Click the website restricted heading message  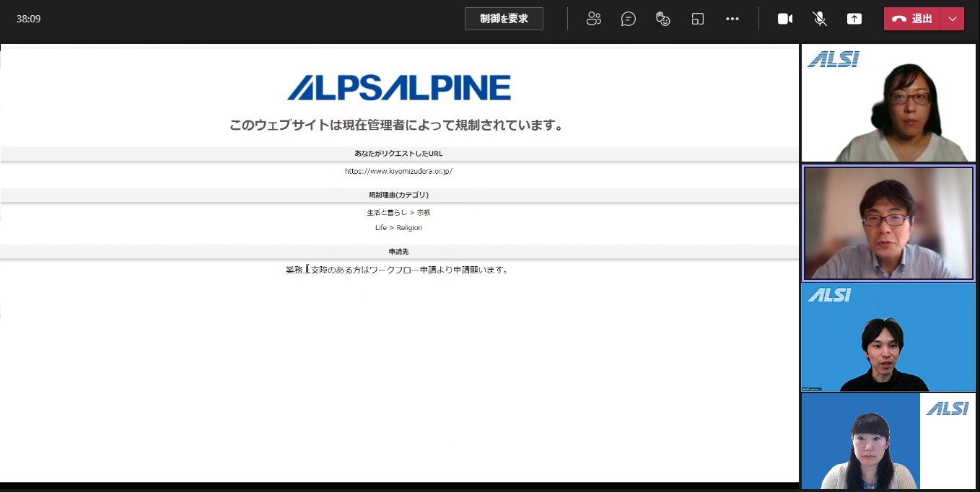pyautogui.click(x=396, y=125)
